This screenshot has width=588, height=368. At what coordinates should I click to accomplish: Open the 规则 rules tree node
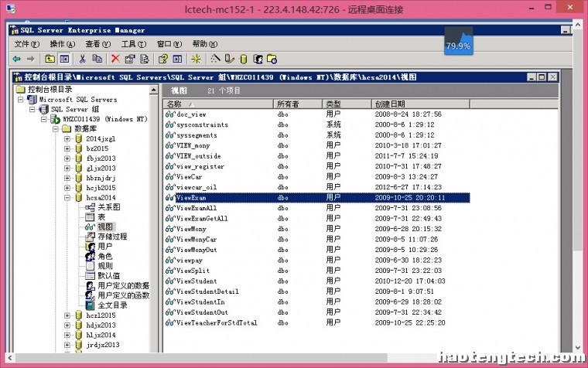pos(105,266)
